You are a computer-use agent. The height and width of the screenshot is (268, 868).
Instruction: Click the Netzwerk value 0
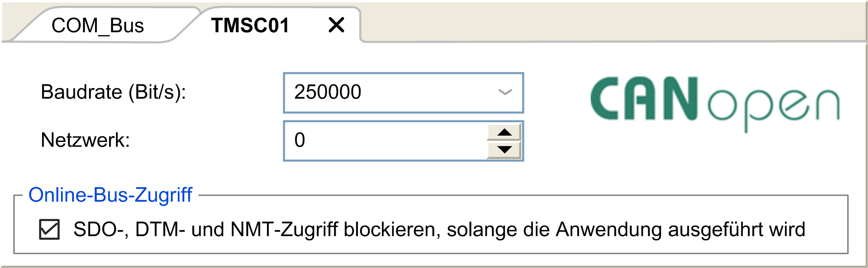[300, 140]
